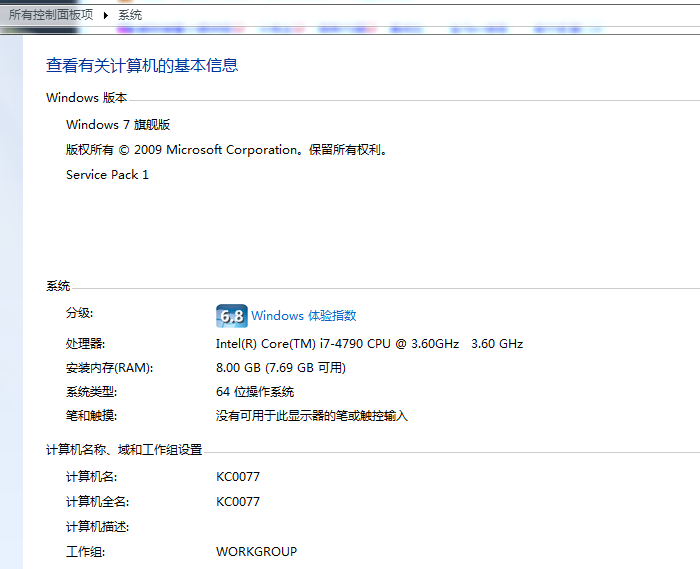Click the 计算机描述 label
The image size is (700, 569).
pos(97,527)
